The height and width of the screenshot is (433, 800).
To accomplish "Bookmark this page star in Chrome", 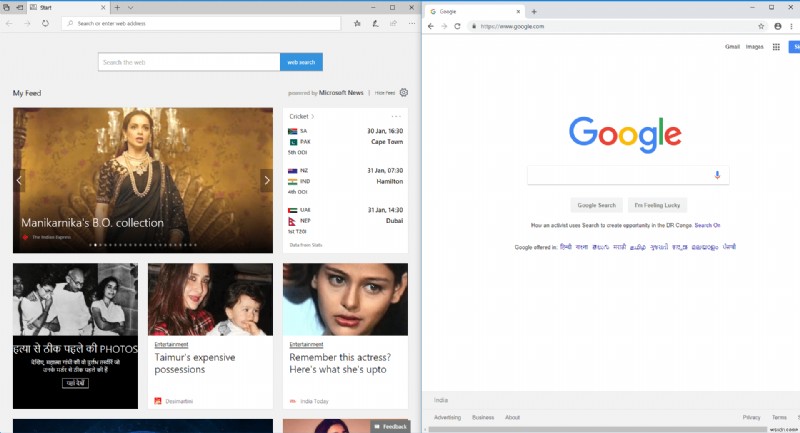I will click(x=761, y=27).
